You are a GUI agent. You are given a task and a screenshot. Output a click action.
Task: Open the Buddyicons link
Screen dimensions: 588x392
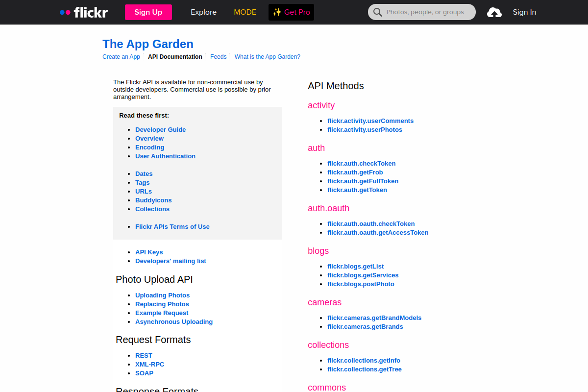point(153,200)
